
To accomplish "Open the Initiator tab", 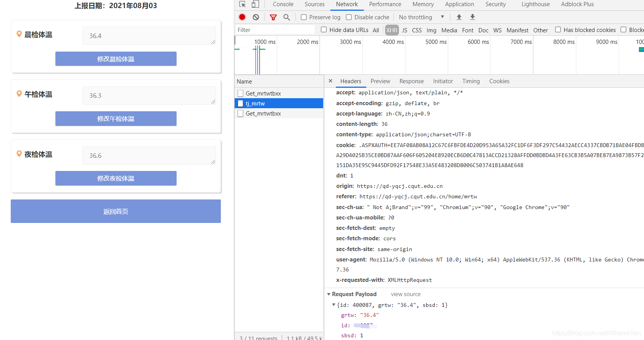I will 443,81.
